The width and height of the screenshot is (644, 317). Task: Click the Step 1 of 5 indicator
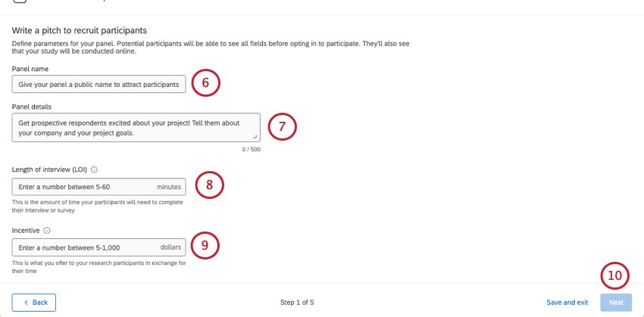pyautogui.click(x=297, y=303)
